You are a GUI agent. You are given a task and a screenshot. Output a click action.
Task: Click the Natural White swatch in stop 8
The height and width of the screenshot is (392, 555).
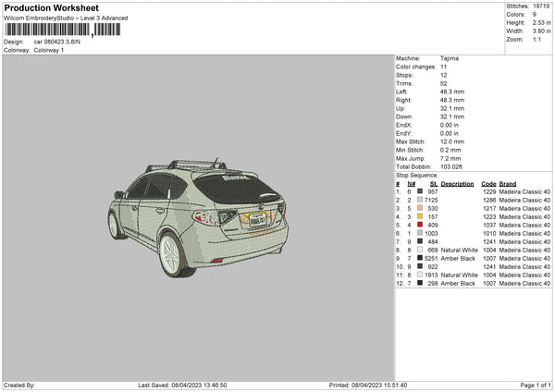pyautogui.click(x=420, y=250)
